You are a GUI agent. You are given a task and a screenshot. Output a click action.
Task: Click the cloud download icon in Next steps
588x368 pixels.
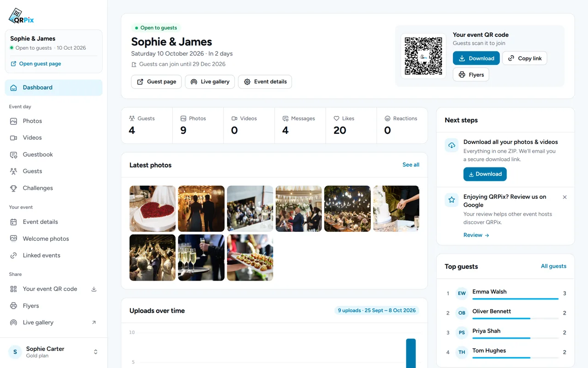pyautogui.click(x=452, y=145)
